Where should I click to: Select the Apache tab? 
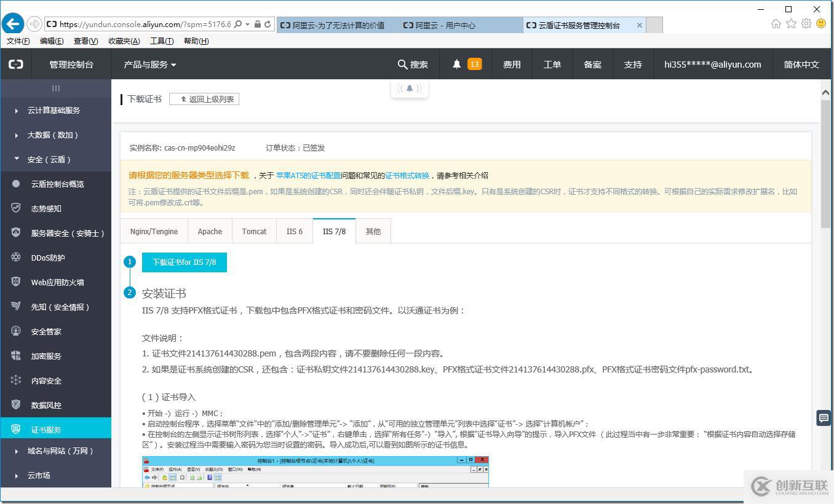click(210, 231)
